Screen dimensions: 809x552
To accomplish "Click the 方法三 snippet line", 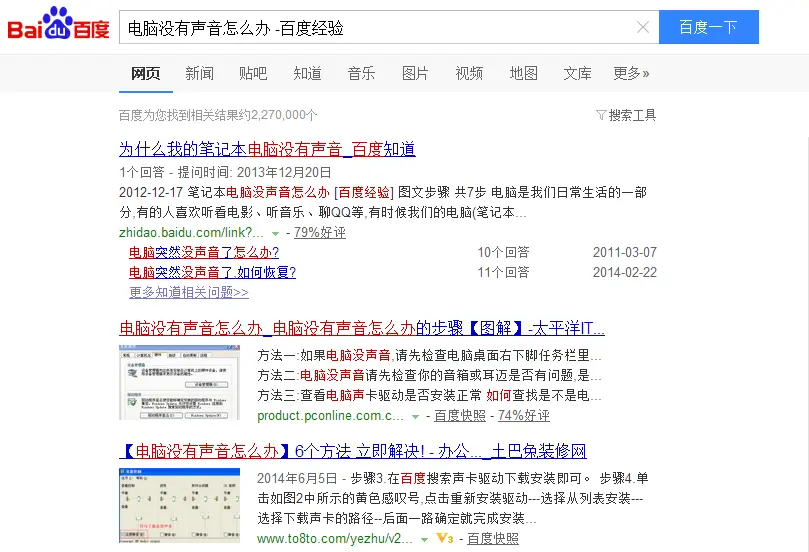I will [x=429, y=396].
